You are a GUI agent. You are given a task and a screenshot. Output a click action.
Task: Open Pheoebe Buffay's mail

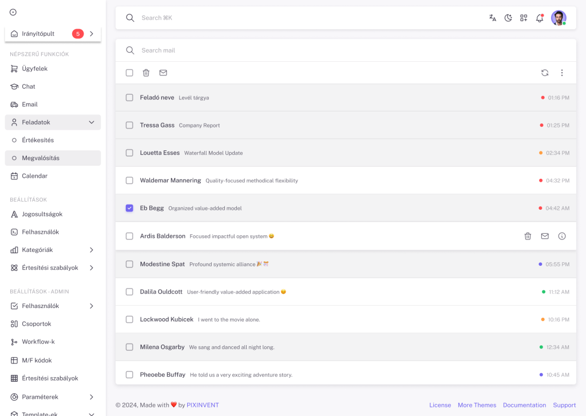346,374
